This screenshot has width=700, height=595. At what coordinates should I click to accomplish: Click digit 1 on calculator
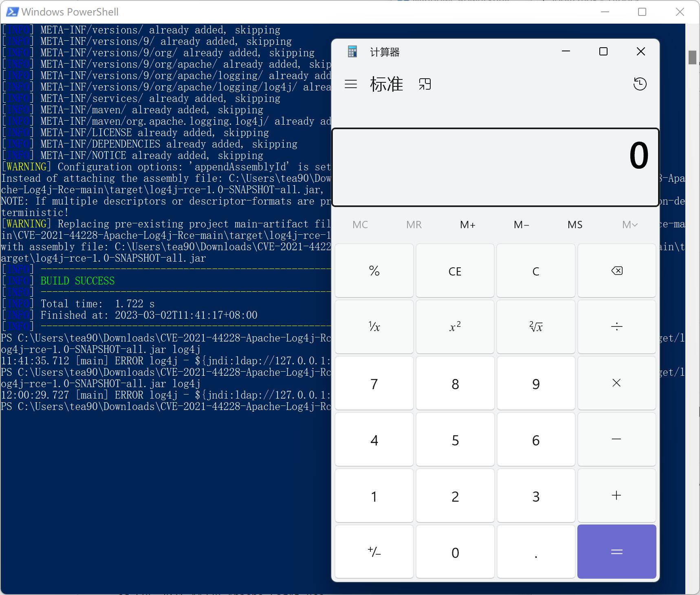(374, 496)
